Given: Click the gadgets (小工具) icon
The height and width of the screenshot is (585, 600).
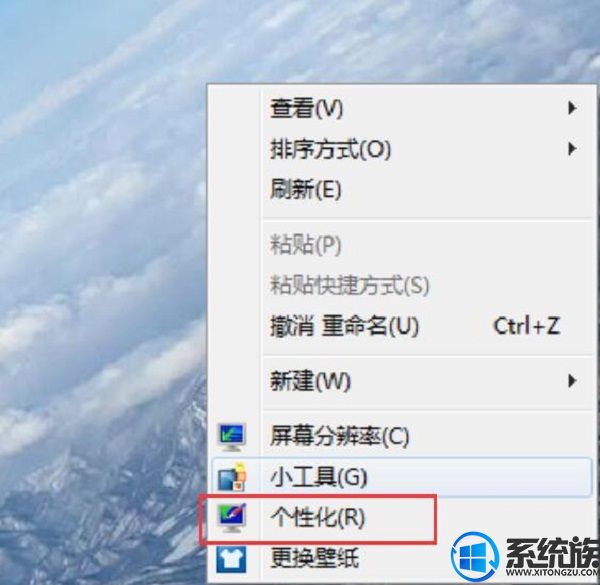Looking at the screenshot, I should [231, 477].
